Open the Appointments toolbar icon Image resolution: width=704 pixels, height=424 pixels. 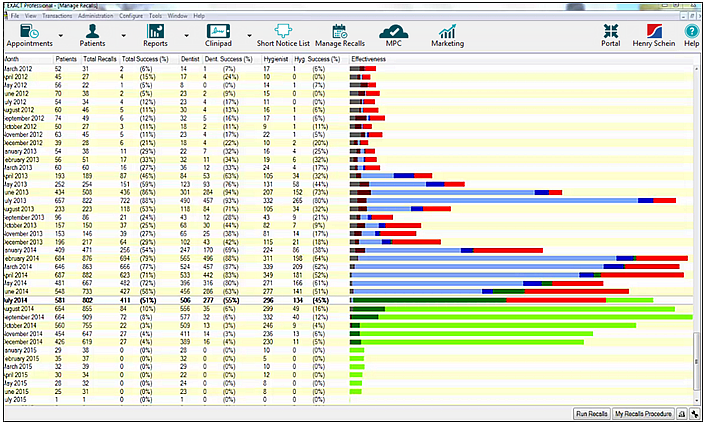coord(30,35)
